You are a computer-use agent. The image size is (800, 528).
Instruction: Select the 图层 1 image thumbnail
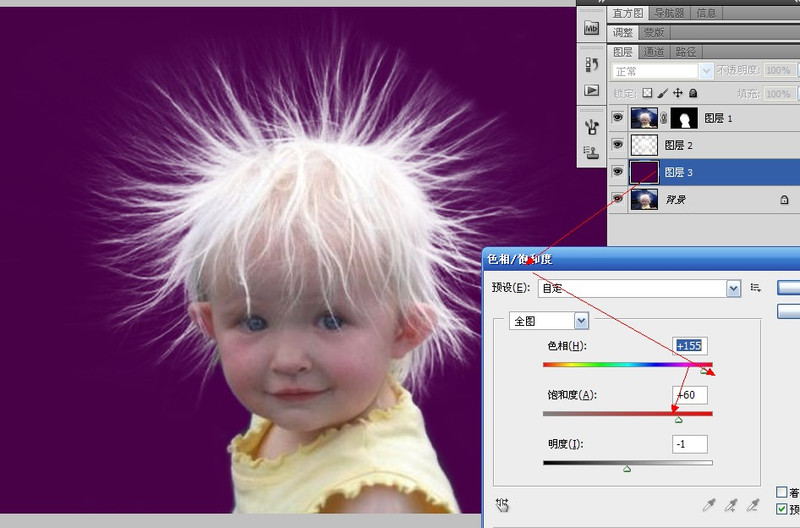tap(644, 118)
